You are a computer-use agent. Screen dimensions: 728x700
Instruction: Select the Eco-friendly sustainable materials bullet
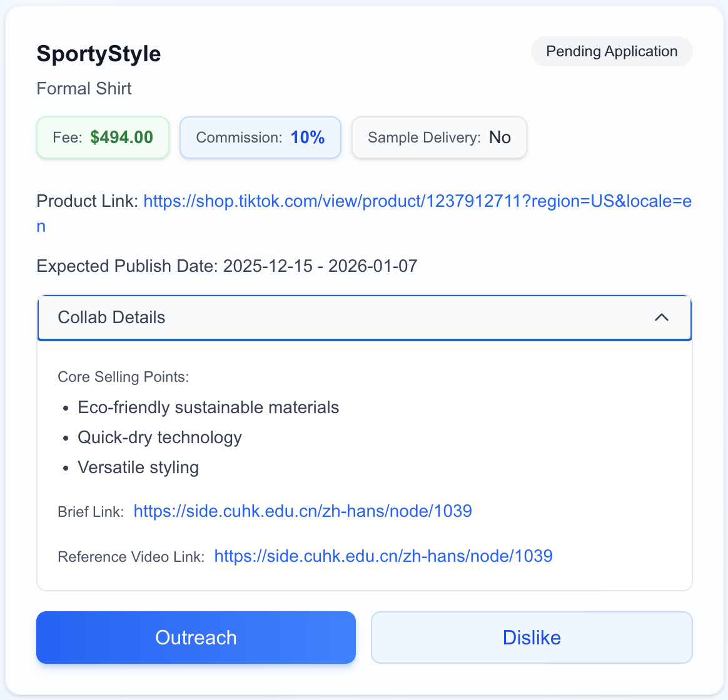208,407
